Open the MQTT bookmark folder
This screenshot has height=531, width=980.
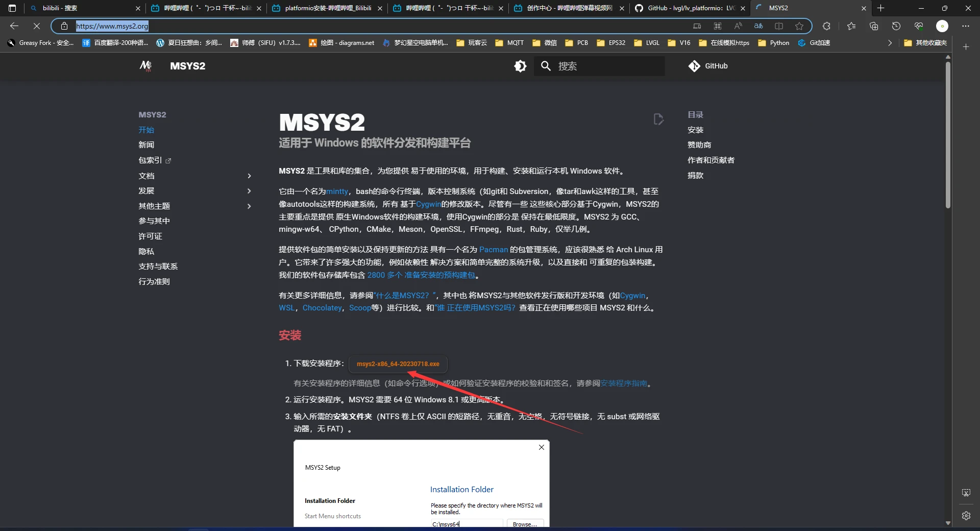point(509,43)
